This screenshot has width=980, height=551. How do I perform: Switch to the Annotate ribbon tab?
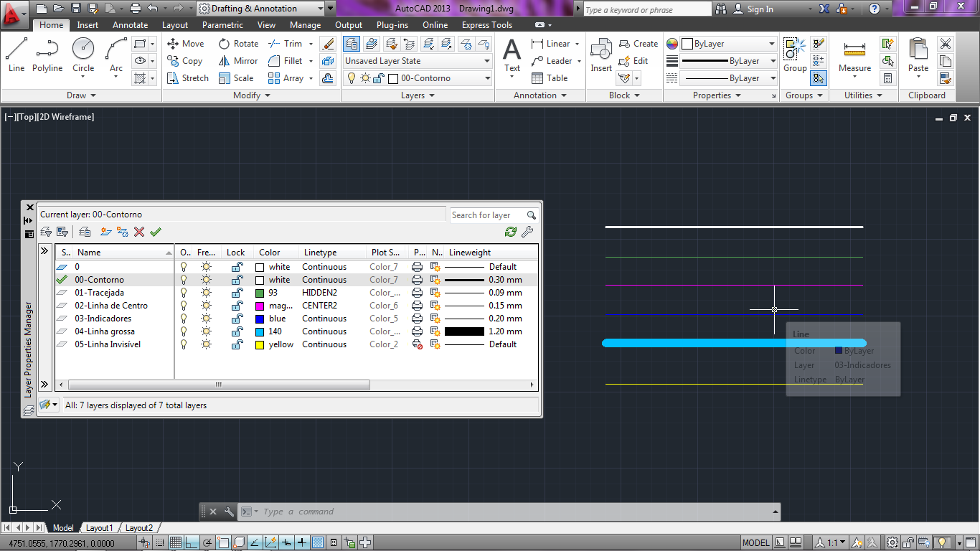130,25
